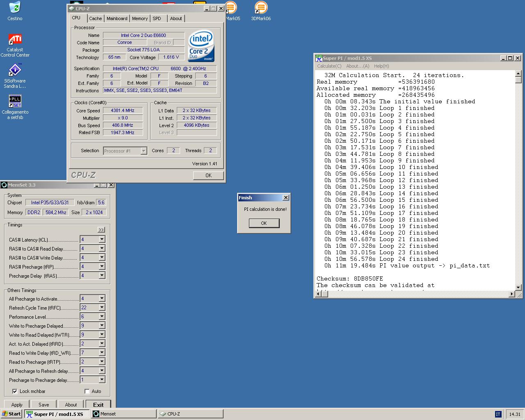The image size is (525, 420).
Task: Click the 14.31 clock in tray
Action: 514,414
